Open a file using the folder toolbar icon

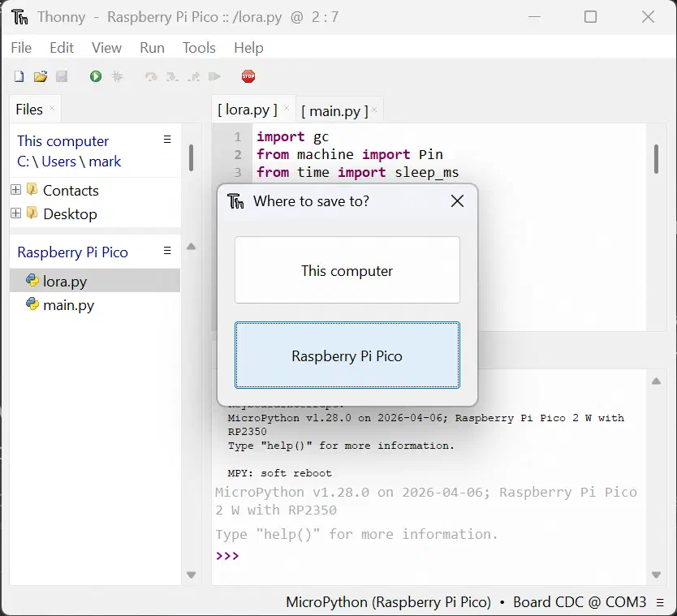tap(41, 77)
